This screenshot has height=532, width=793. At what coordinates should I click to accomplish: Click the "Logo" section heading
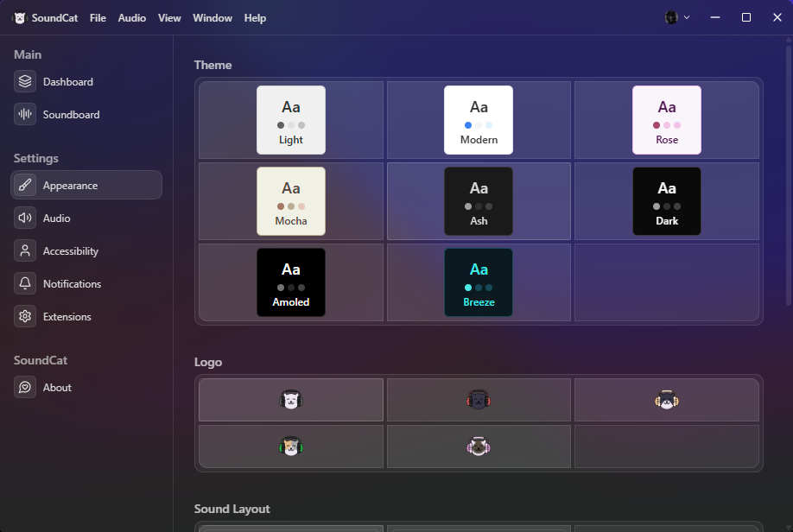208,363
